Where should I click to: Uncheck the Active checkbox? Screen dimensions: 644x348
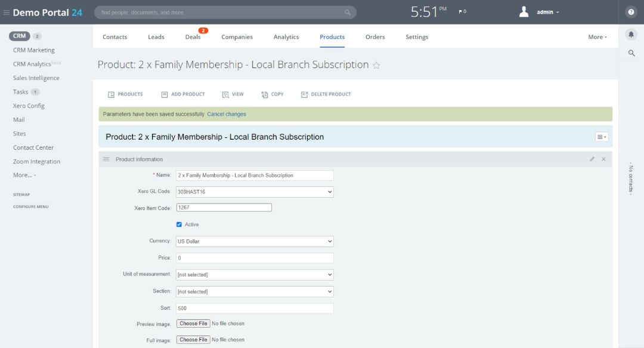(179, 224)
